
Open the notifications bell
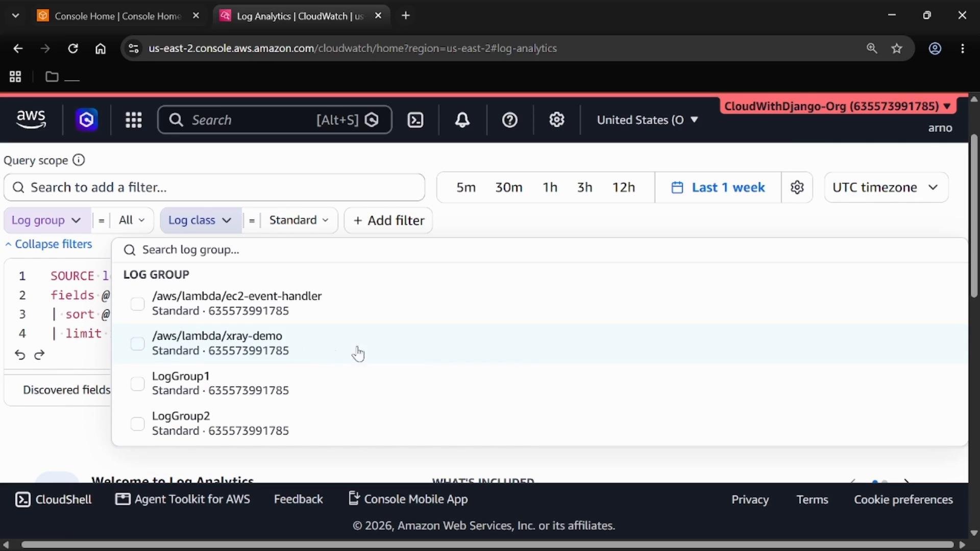(462, 120)
